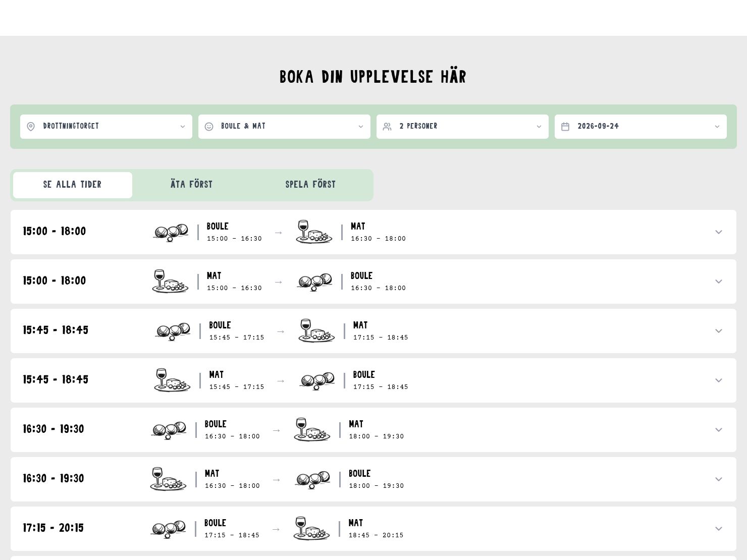Click the Boule 18:00 – 19:30 time label

pos(377,479)
